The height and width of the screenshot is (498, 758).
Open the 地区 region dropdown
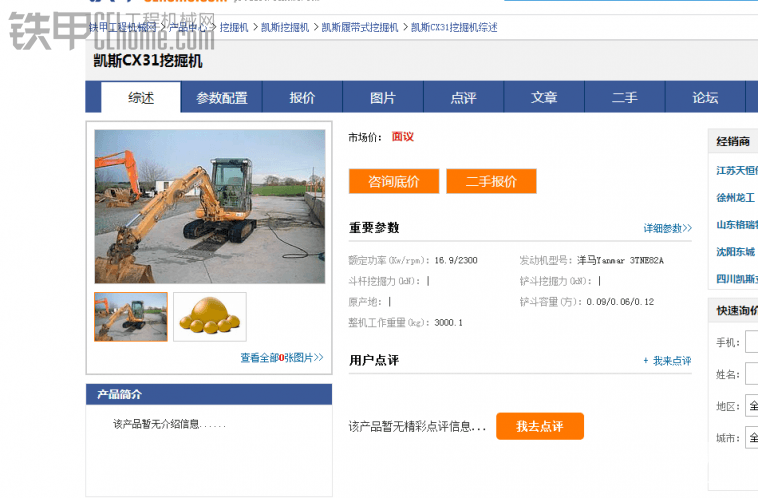[751, 406]
